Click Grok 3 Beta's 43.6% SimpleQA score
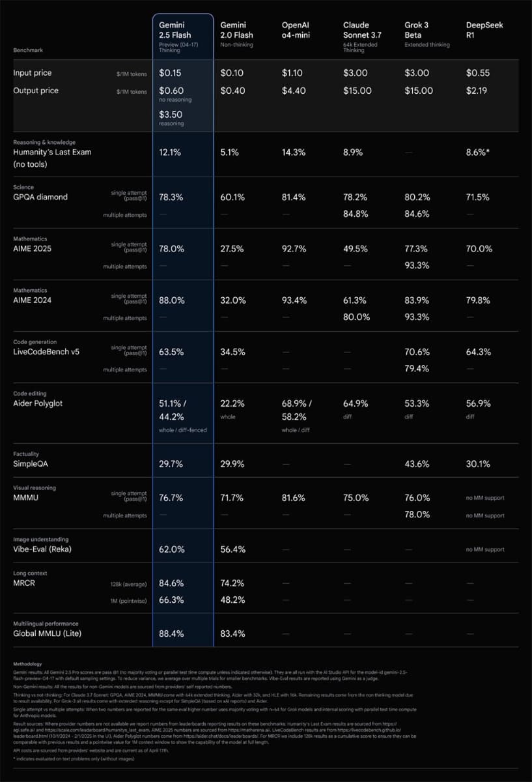The height and width of the screenshot is (782, 532). (x=417, y=463)
